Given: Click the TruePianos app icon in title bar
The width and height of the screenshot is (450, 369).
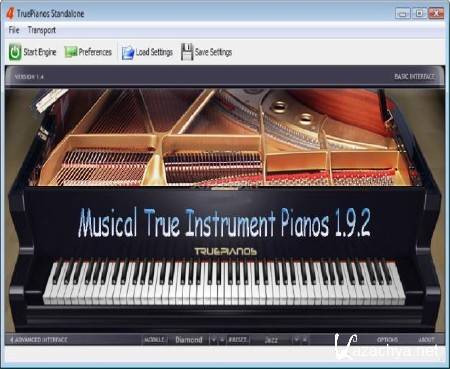Looking at the screenshot, I should tap(10, 13).
